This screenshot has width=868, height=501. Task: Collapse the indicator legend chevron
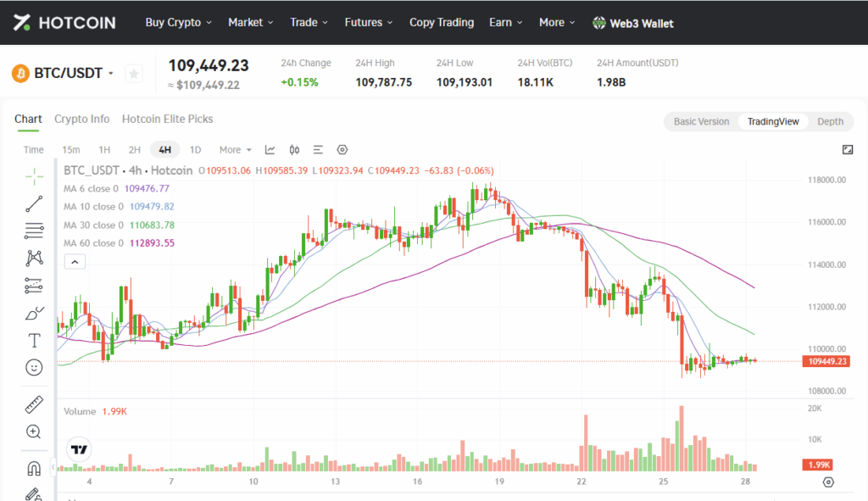(x=75, y=262)
